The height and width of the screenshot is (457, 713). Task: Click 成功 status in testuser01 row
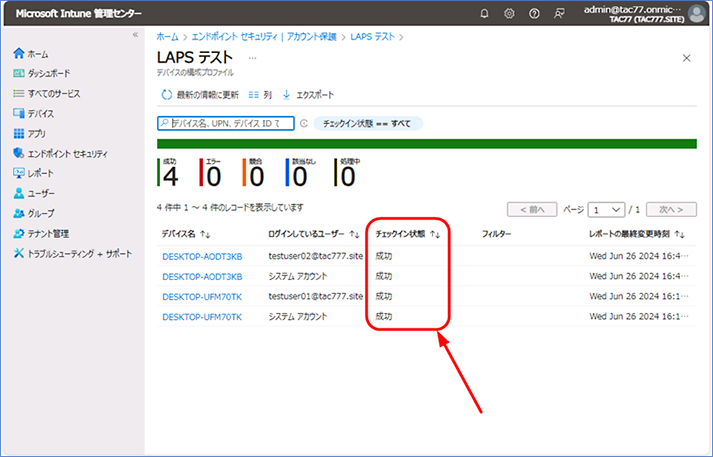click(384, 296)
